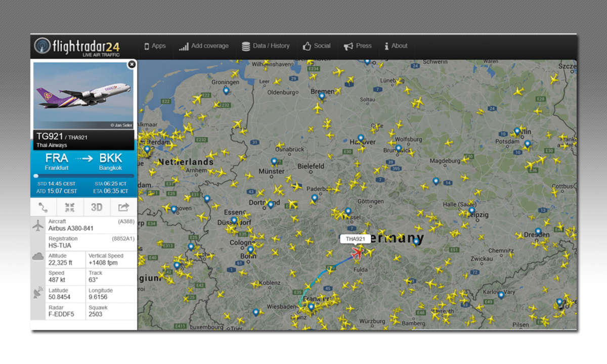
Task: Click the airport pin at Frankfurt
Action: (311, 306)
